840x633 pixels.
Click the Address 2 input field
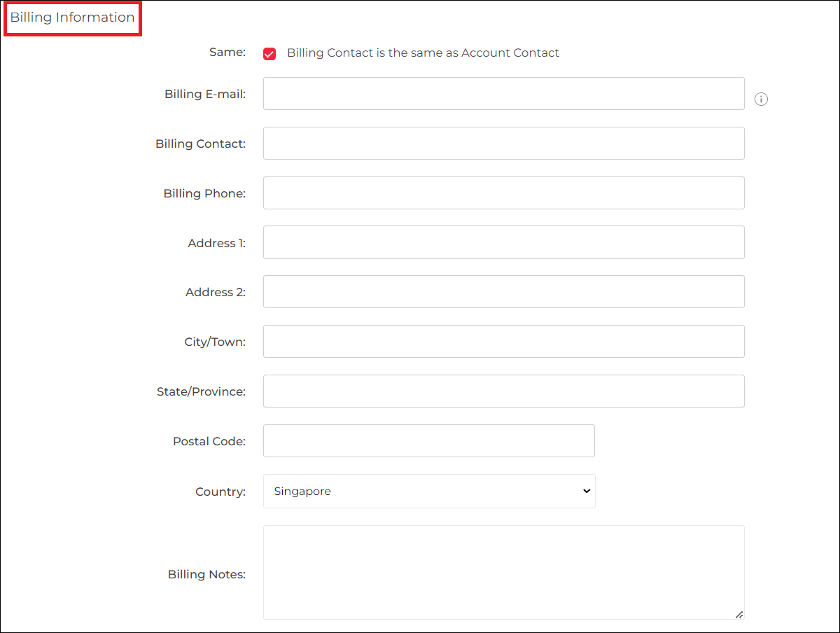click(x=503, y=292)
